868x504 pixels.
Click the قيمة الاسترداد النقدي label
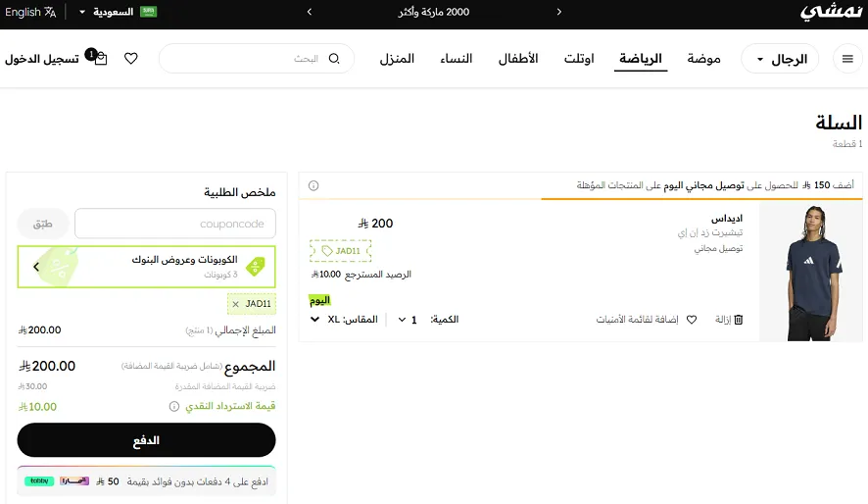click(229, 407)
